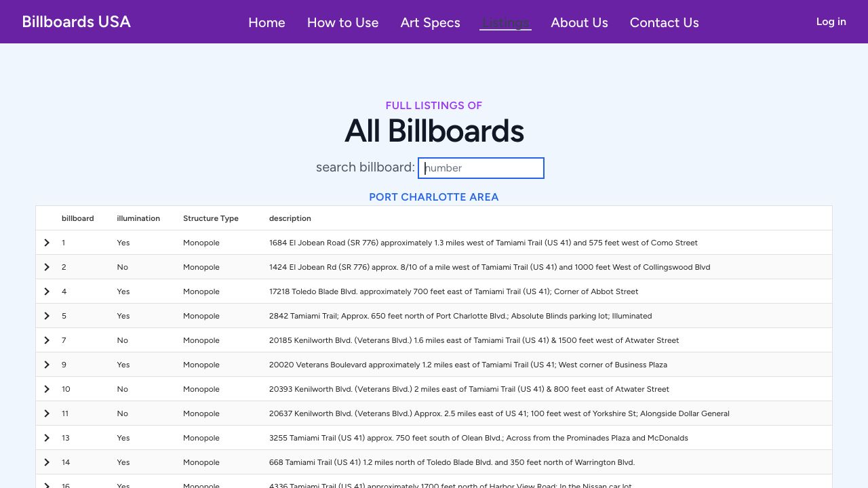Click billboard number 13 cell

(x=66, y=438)
